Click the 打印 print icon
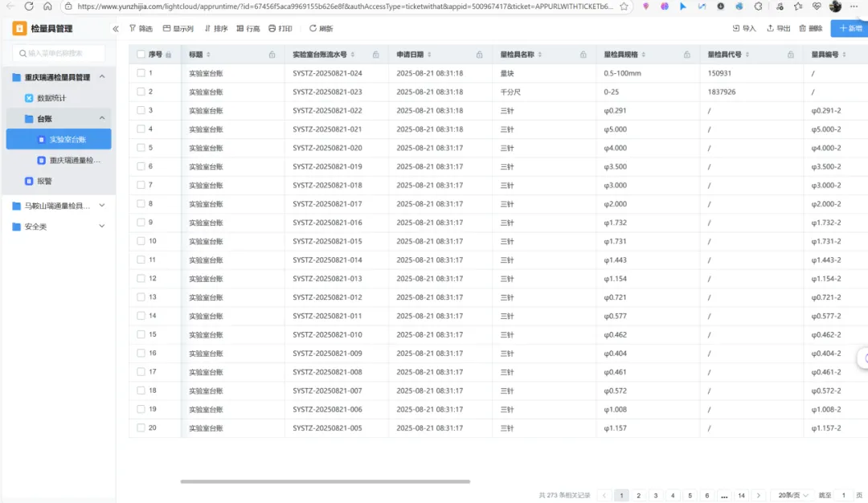 [272, 28]
